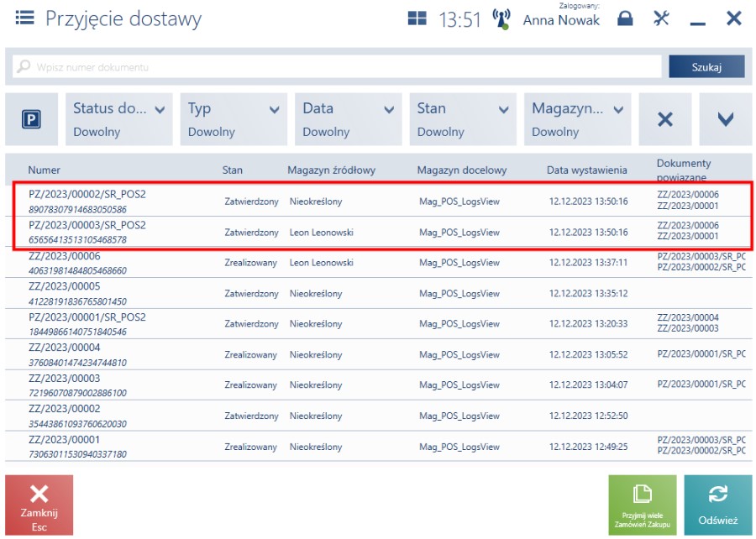The image size is (756, 539).
Task: Click the magnifier icon in search field
Action: (24, 66)
